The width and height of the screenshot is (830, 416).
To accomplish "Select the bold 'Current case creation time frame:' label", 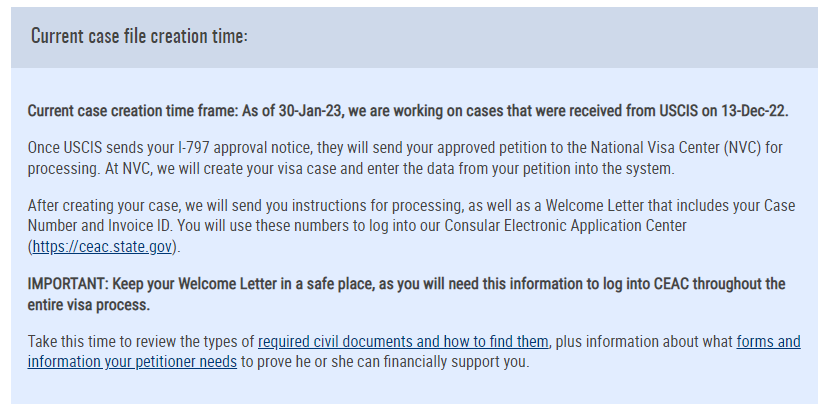I will point(133,111).
